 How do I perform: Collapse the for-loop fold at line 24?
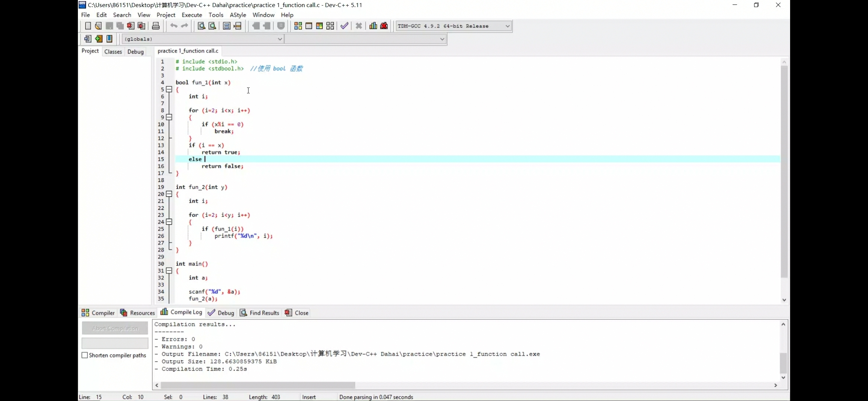[169, 222]
